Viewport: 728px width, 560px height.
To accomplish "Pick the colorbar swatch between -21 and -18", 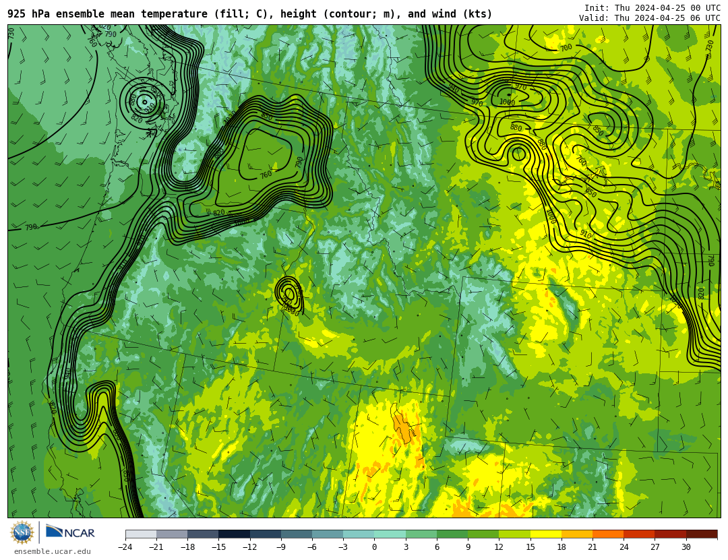I will (x=173, y=534).
